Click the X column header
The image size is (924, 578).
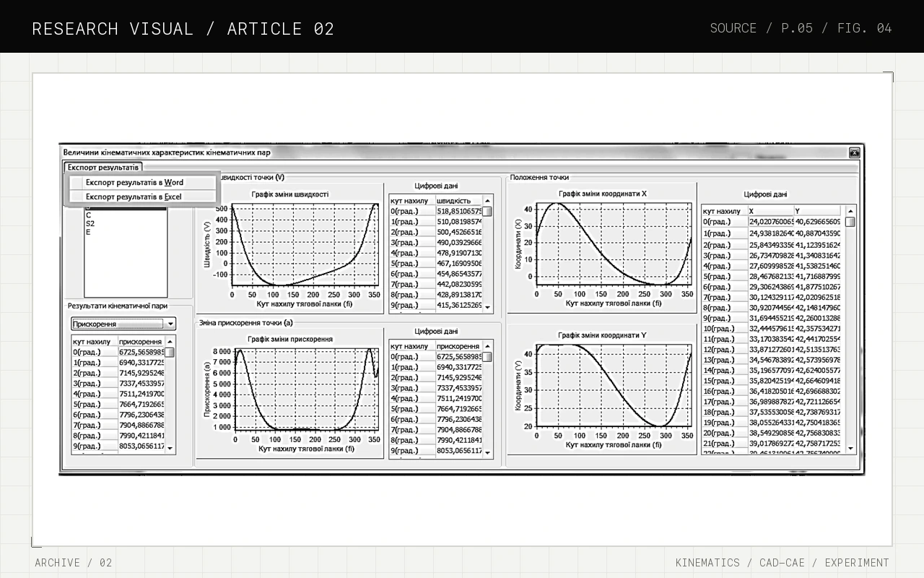[x=771, y=211]
